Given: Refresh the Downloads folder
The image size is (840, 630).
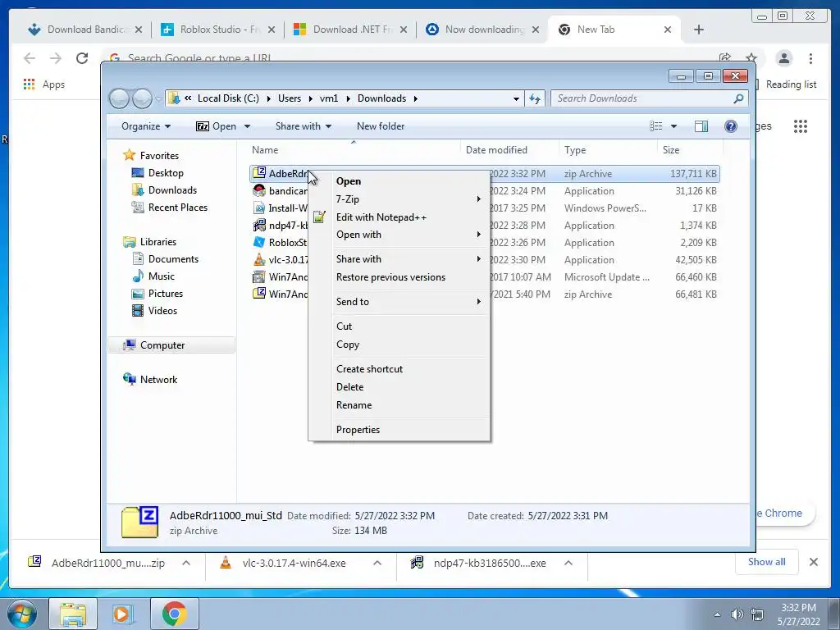Looking at the screenshot, I should [535, 98].
